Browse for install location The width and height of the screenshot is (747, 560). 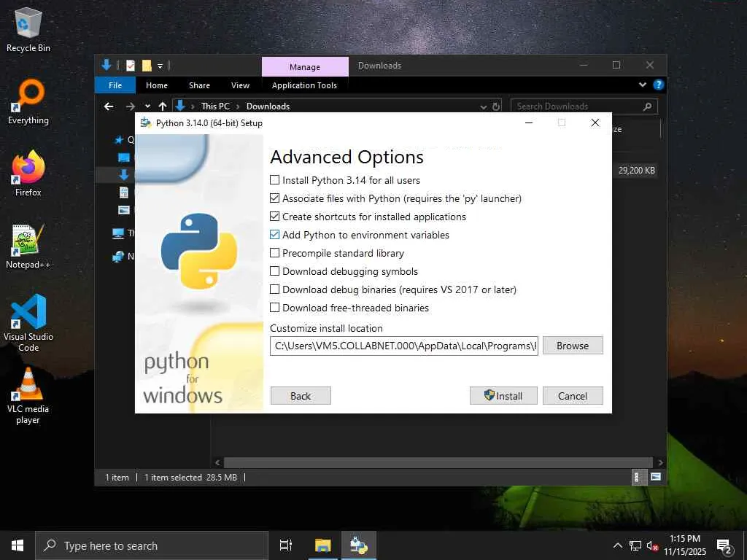[x=573, y=346]
